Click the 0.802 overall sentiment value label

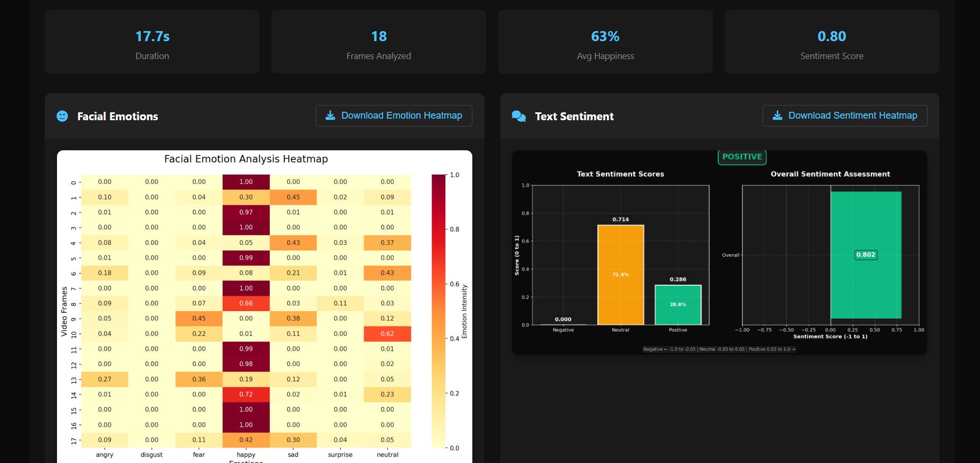point(865,255)
